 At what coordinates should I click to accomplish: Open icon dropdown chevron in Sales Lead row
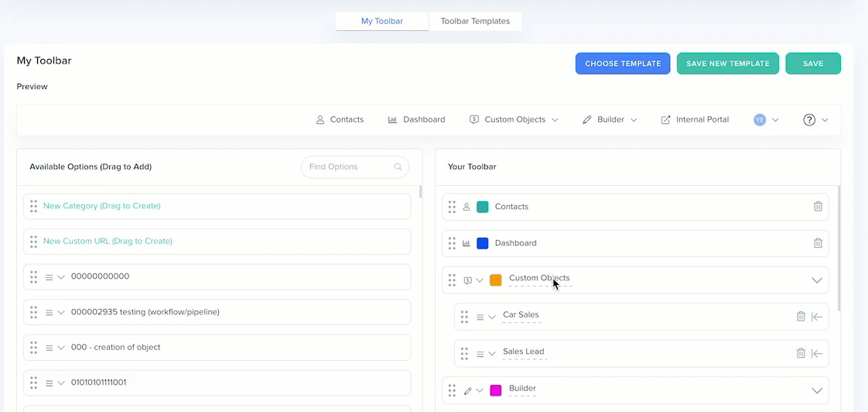coord(492,354)
